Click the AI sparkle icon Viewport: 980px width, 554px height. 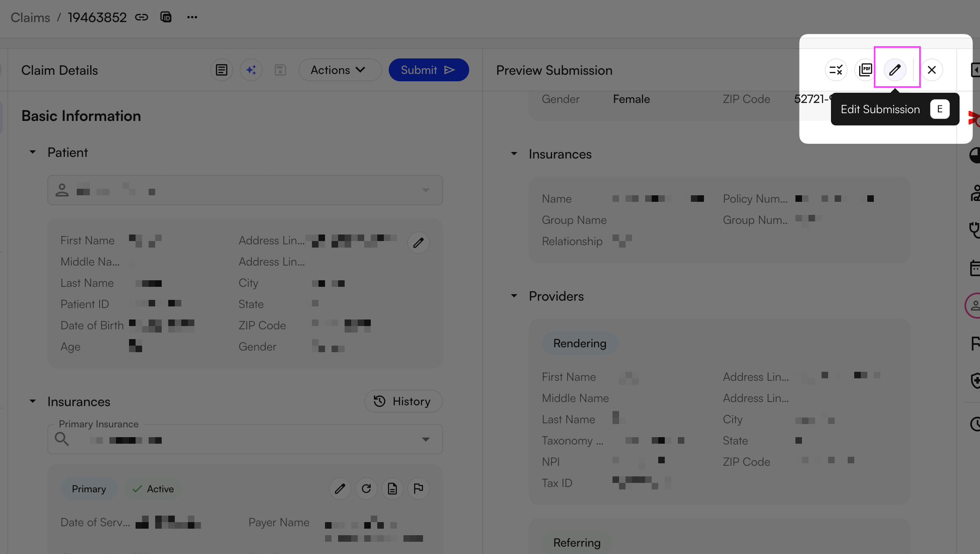coord(251,70)
